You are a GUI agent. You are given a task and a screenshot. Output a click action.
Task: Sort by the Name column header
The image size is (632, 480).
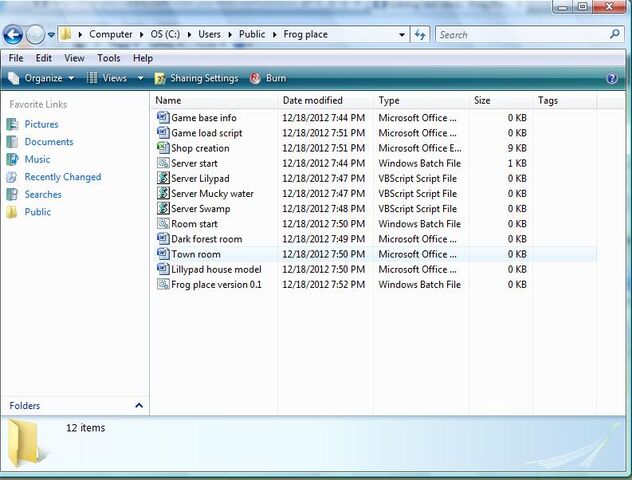pos(214,100)
